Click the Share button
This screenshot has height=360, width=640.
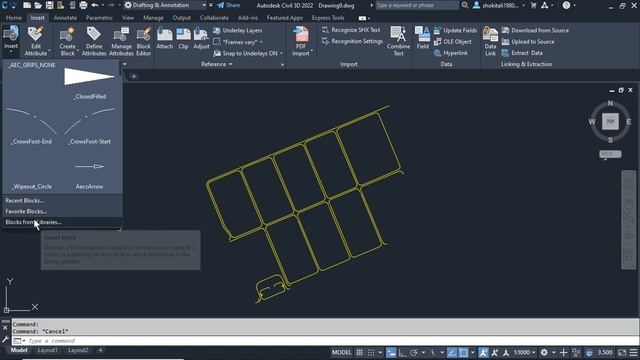229,5
